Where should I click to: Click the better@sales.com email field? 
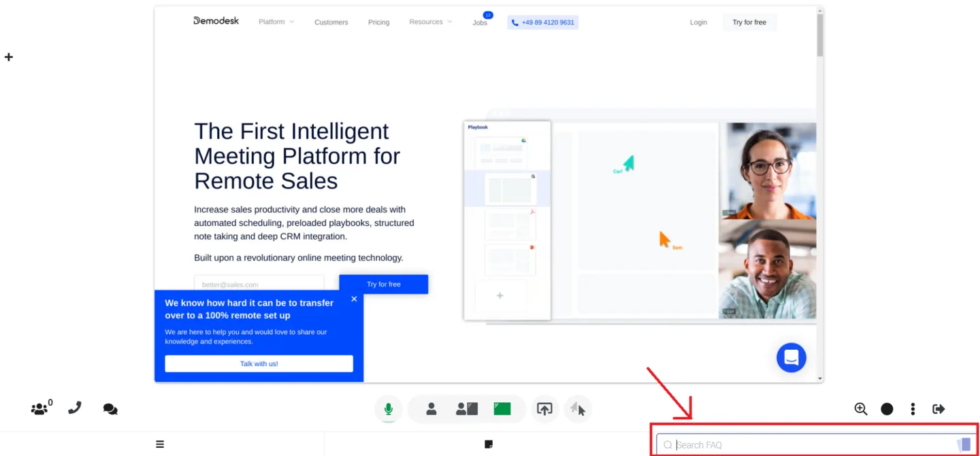pos(259,284)
